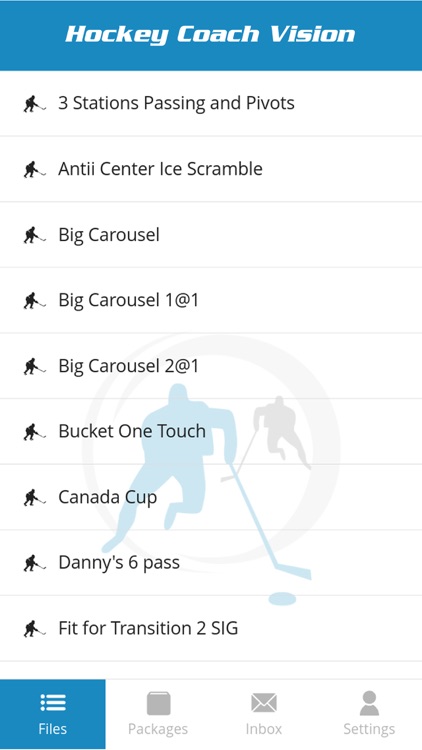
Task: Open 3 Stations Passing and Pivots drill
Action: pos(211,103)
